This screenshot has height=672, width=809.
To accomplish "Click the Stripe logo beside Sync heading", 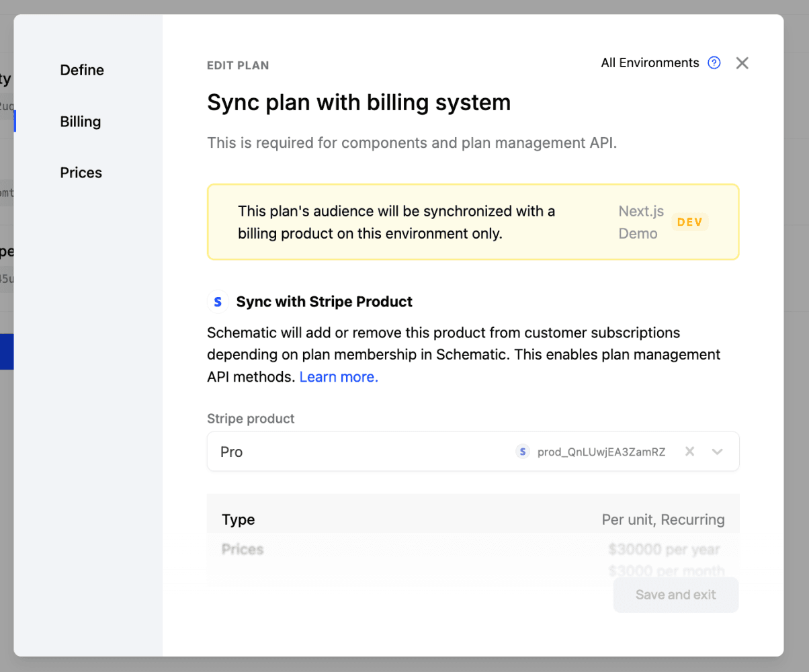I will [218, 302].
